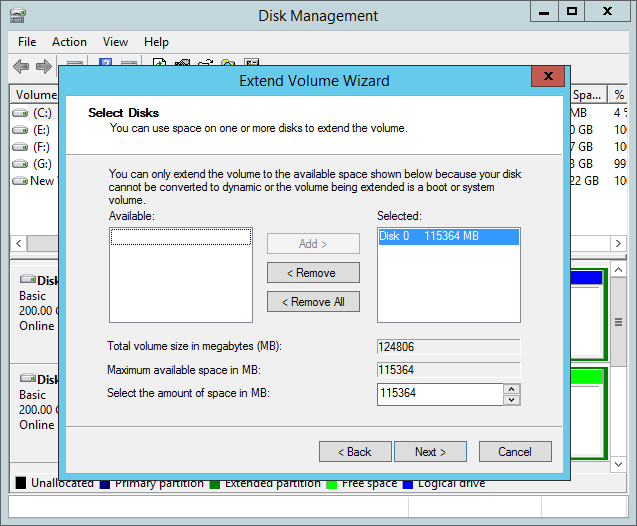Click the black Unallocated legend swatch
The image size is (637, 526).
20,483
